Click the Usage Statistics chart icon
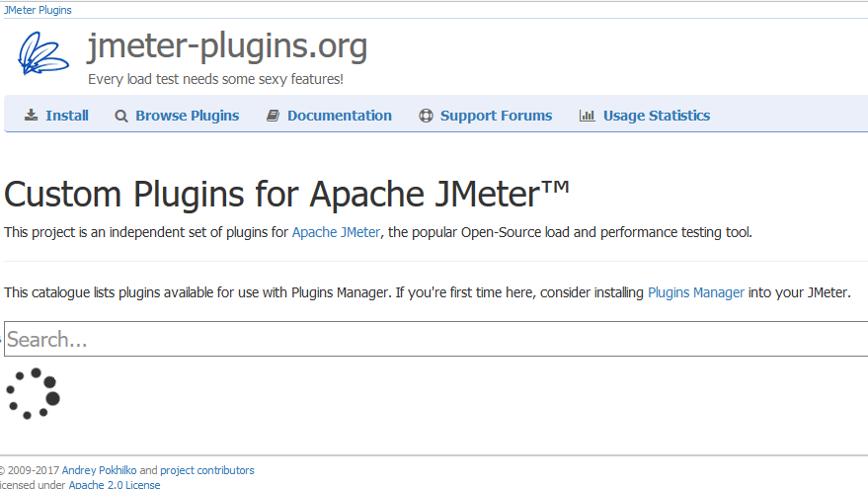The width and height of the screenshot is (868, 489). 587,116
